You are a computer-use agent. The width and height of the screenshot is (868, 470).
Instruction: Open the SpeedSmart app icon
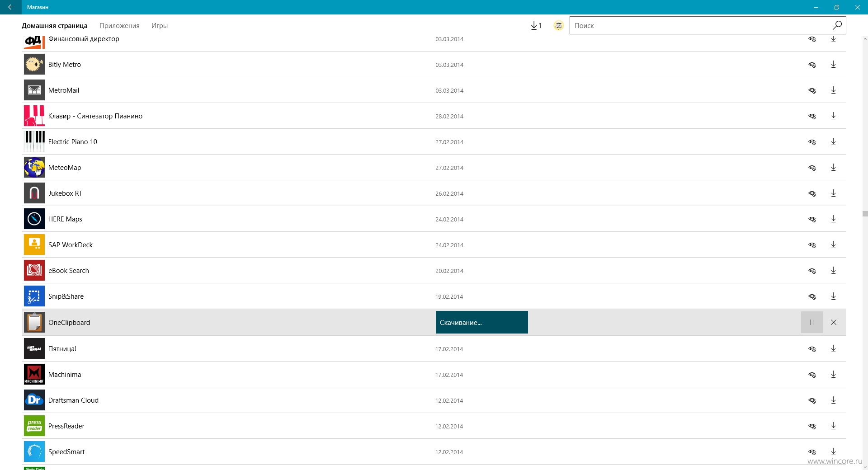click(x=34, y=451)
